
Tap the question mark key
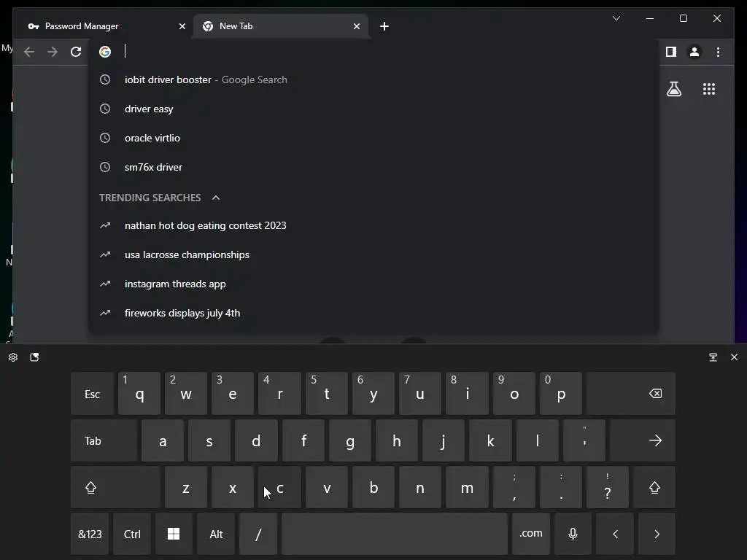pyautogui.click(x=608, y=488)
